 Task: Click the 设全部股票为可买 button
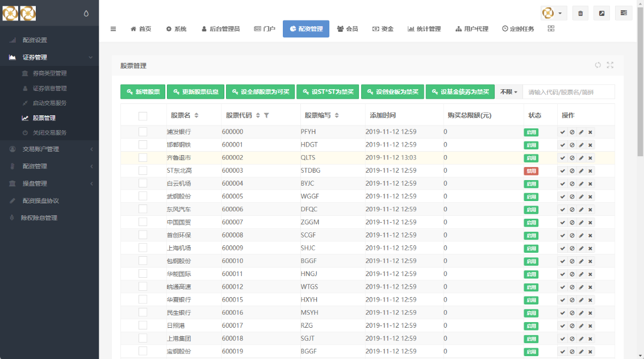point(261,92)
